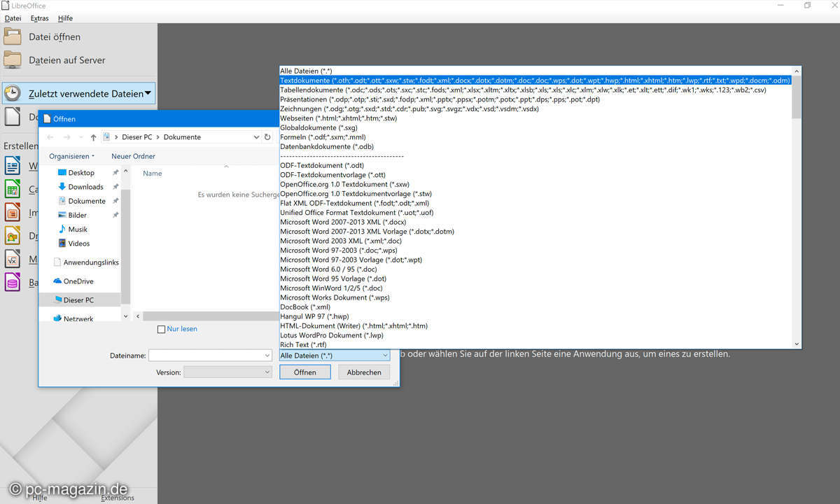The image size is (840, 504).
Task: Expand the Zuletzt verwendete Dateien dropdown arrow
Action: tap(148, 93)
